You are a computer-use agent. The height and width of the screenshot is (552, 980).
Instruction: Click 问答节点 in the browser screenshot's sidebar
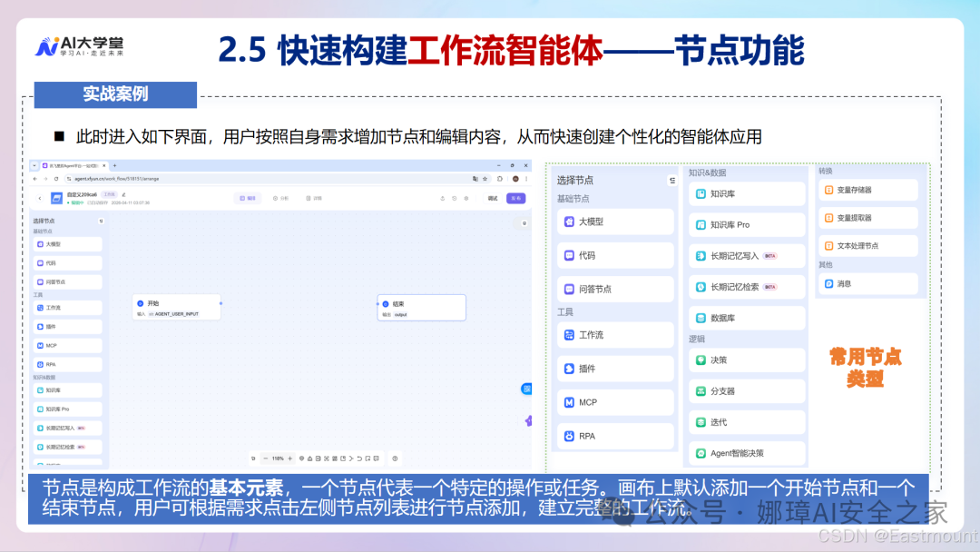tap(68, 282)
